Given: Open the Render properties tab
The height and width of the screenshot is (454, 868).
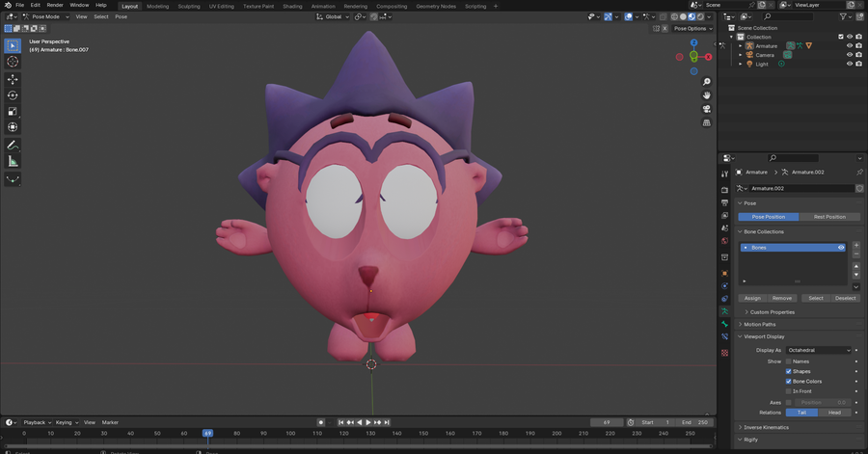Looking at the screenshot, I should pyautogui.click(x=724, y=190).
